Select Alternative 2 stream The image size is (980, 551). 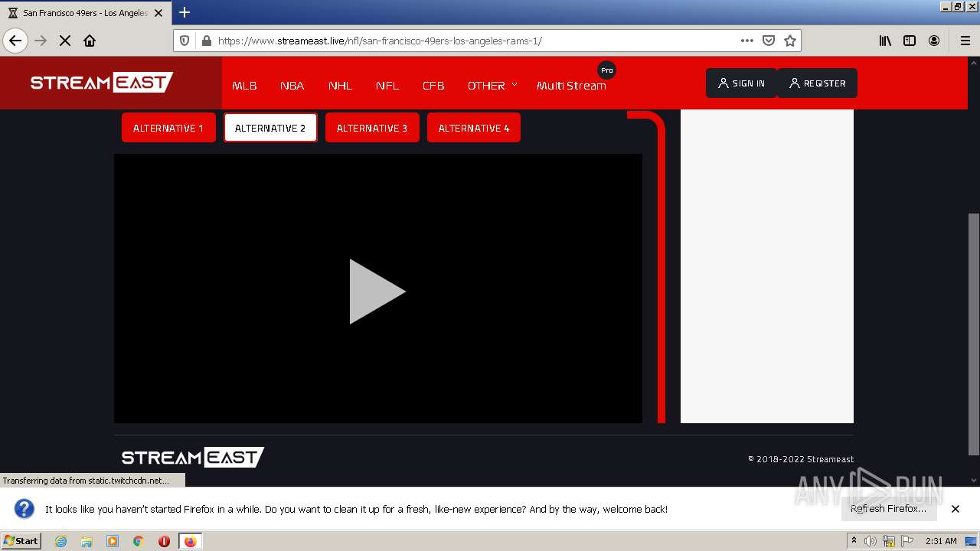coord(270,128)
